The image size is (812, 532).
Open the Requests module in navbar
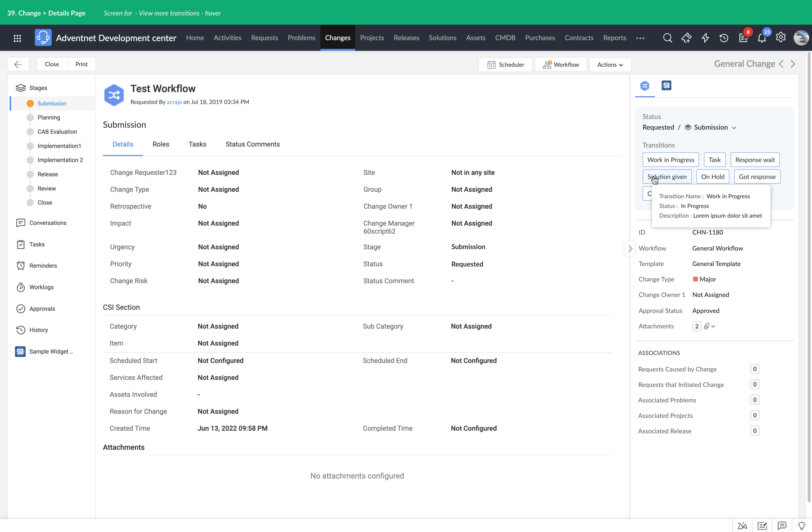click(x=264, y=38)
